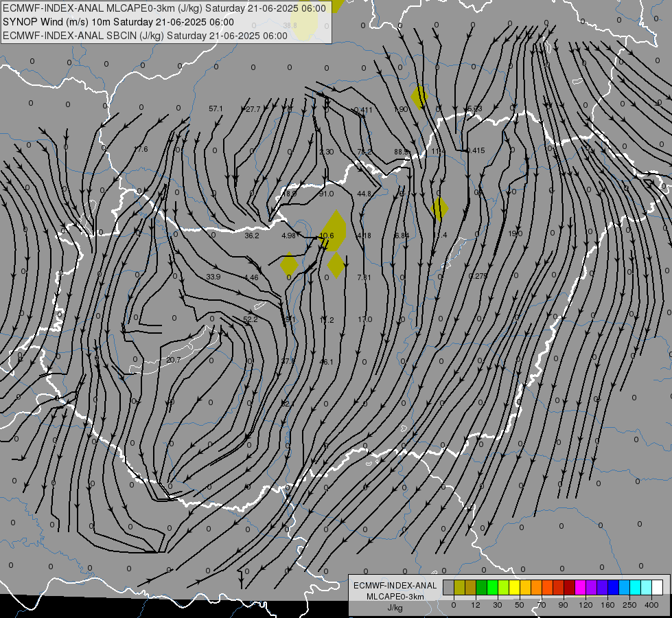Click the 91.0 value on the map
672x618 pixels.
[326, 194]
